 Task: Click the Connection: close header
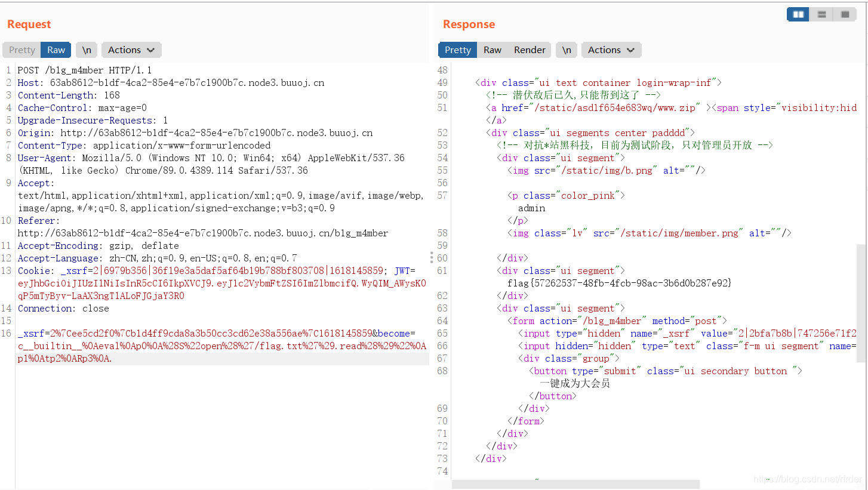(63, 309)
